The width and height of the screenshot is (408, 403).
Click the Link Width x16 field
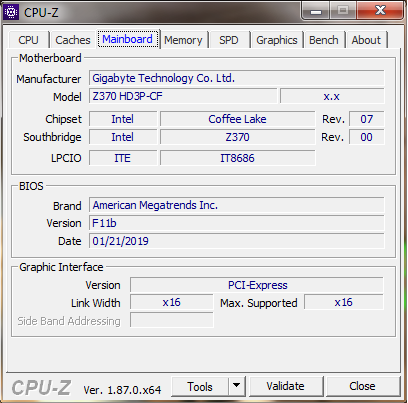[x=171, y=302]
